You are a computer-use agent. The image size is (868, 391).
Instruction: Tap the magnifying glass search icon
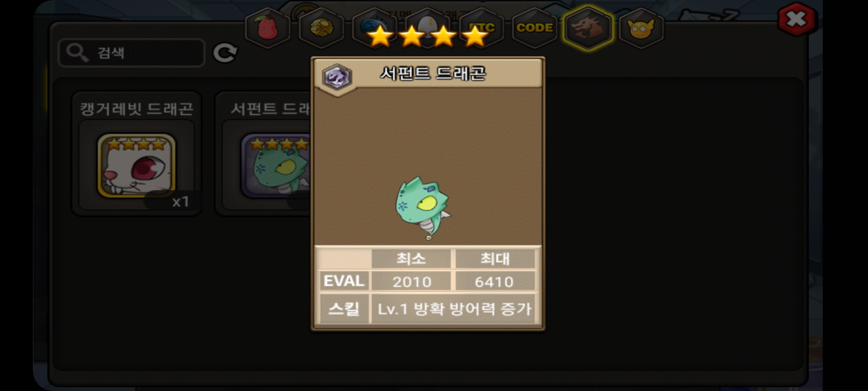pos(77,53)
